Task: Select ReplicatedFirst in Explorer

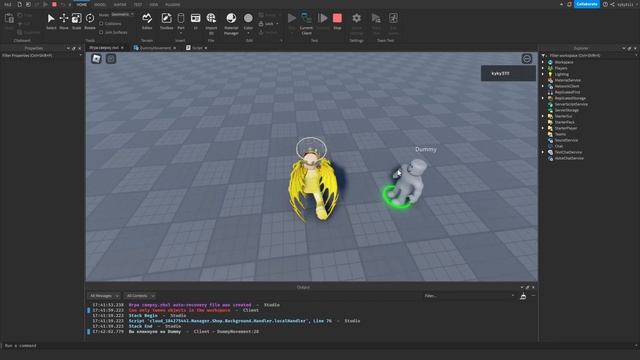Action: tap(567, 92)
